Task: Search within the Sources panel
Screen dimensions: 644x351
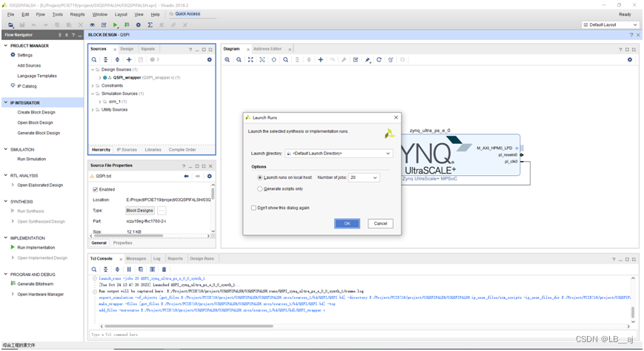Action: [x=94, y=59]
